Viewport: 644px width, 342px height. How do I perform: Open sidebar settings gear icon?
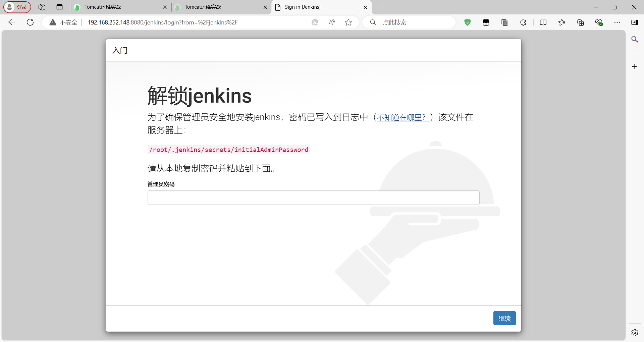635,333
